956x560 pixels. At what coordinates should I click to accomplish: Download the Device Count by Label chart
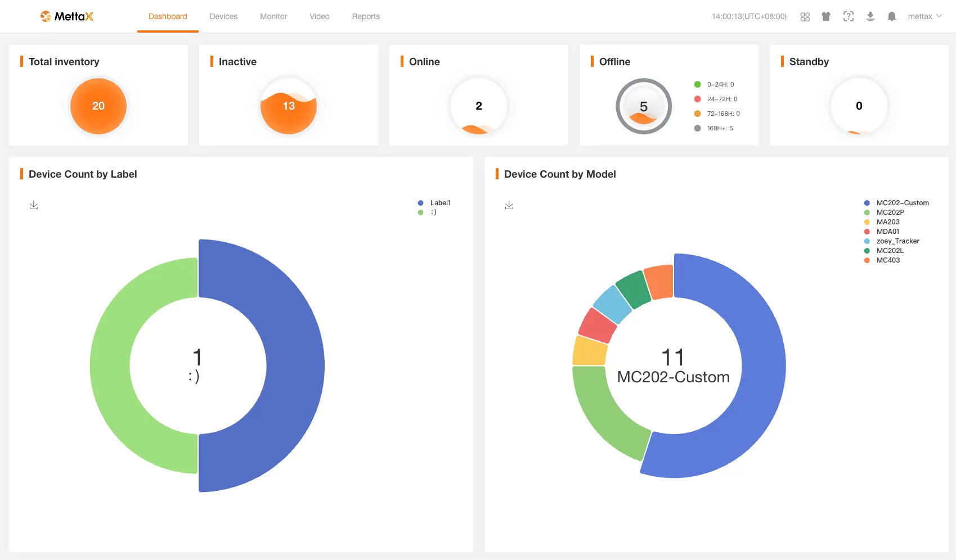tap(34, 205)
